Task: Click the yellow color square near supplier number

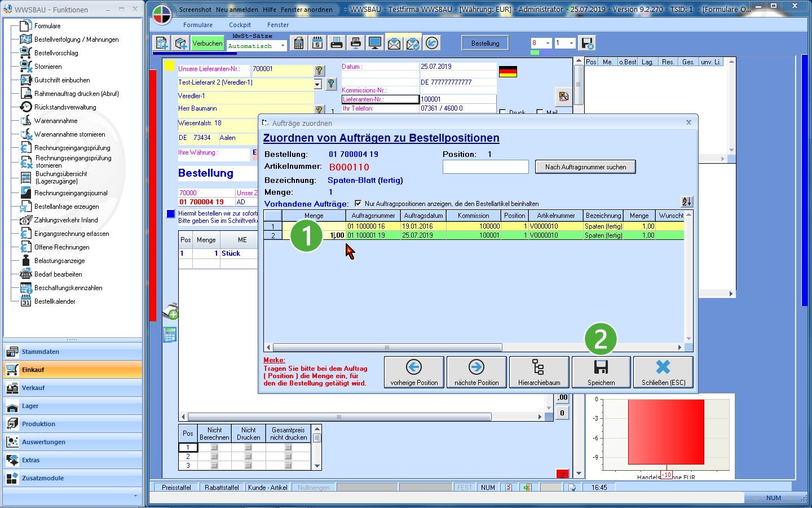Action: pos(169,66)
